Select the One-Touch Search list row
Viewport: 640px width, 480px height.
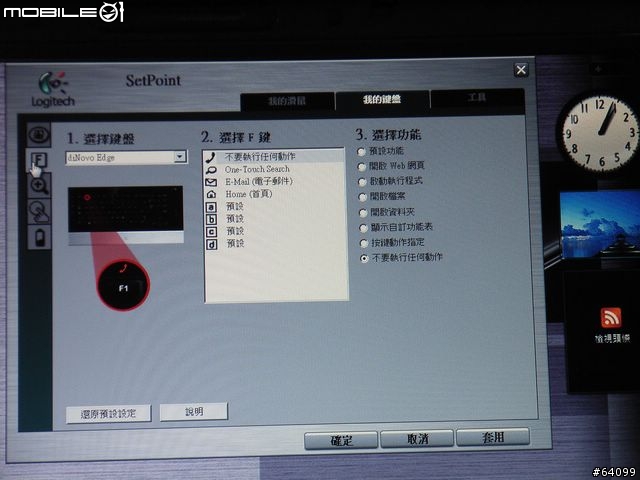275,169
